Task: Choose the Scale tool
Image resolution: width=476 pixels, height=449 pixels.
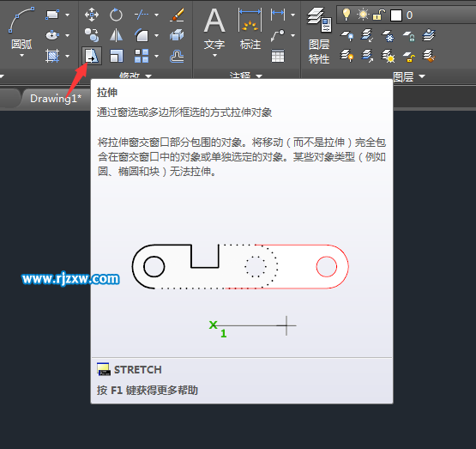Action: click(116, 56)
